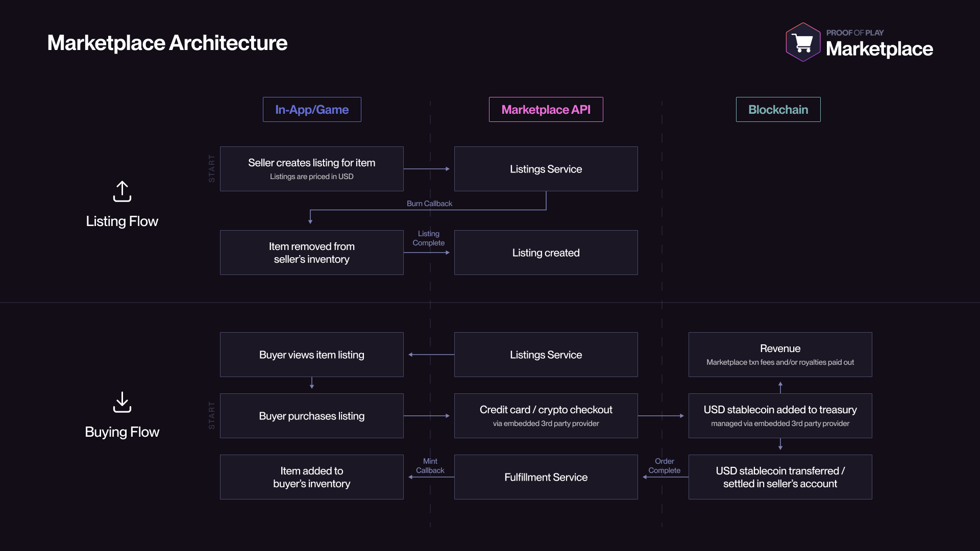Select the Blockchain column header

coord(778,110)
